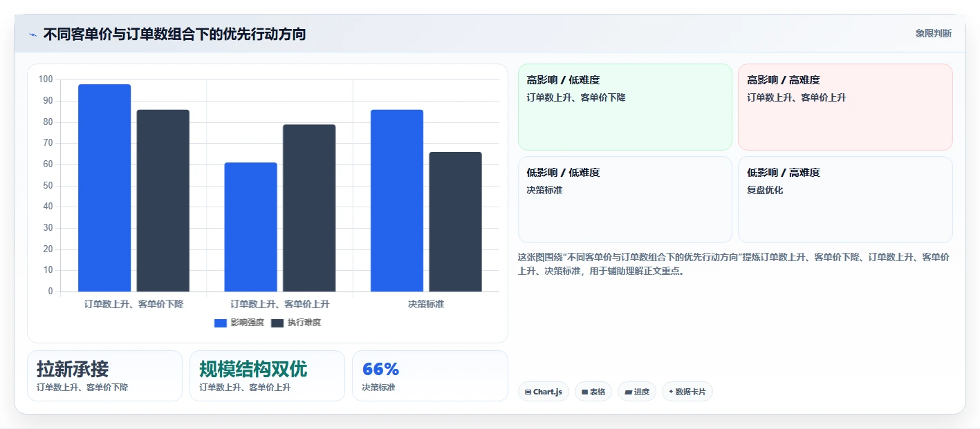
Task: Toggle the 执行难度 legend item
Action: point(296,323)
